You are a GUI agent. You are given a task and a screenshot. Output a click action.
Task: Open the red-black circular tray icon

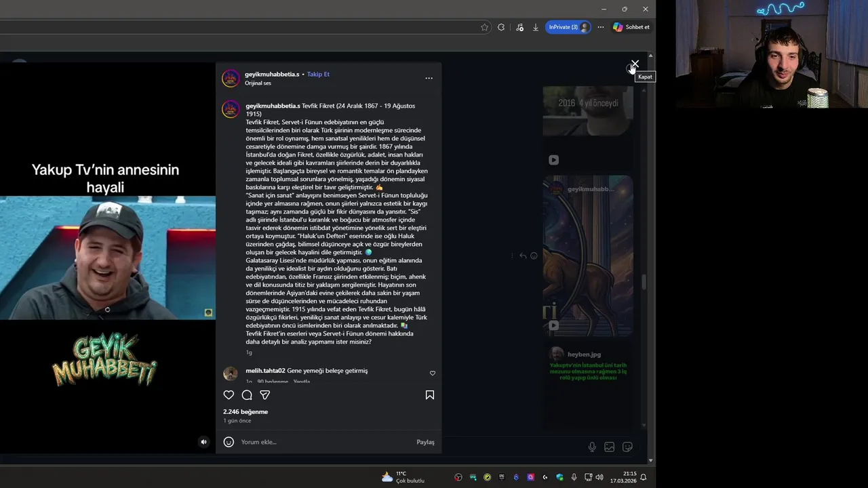tap(458, 477)
